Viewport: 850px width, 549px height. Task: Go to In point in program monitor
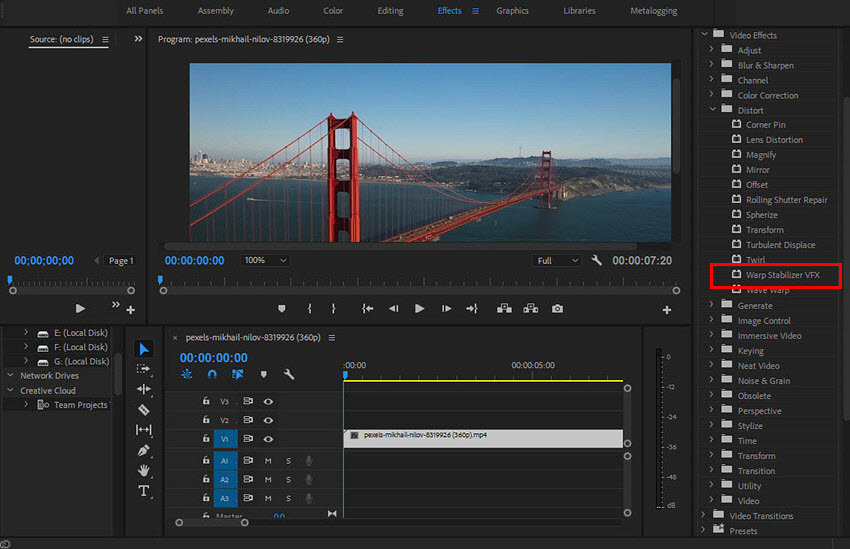click(x=368, y=308)
